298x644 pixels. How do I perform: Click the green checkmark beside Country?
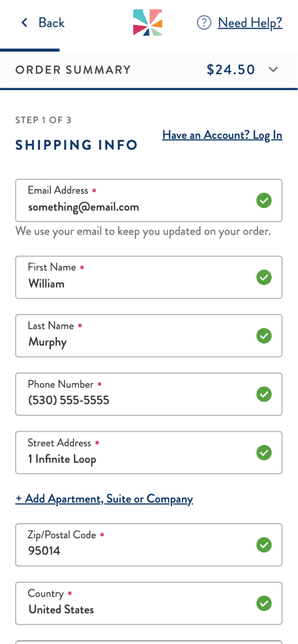click(x=264, y=603)
